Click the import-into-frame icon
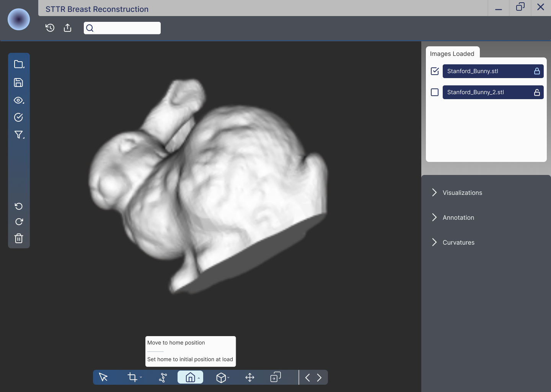Viewport: 551px width, 392px height. tap(275, 377)
